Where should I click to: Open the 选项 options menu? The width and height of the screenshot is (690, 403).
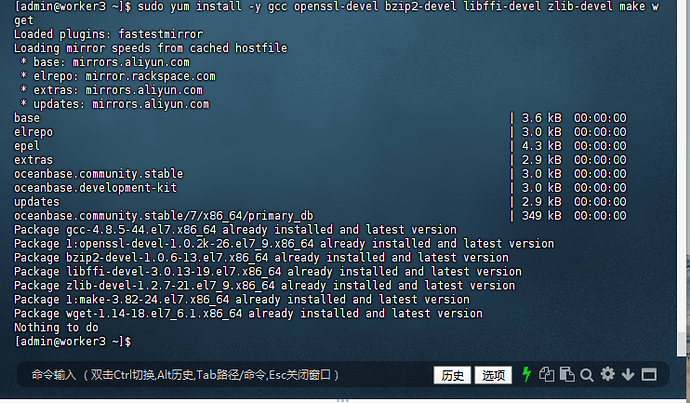494,375
